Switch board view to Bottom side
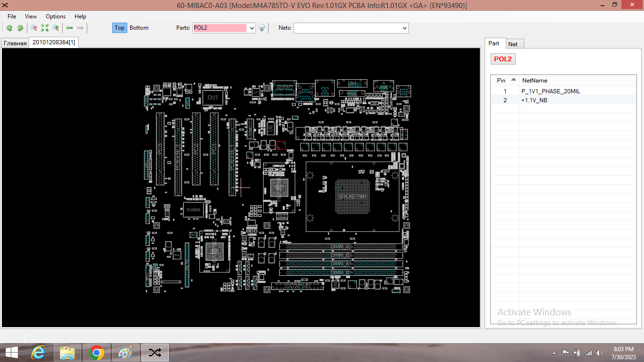The width and height of the screenshot is (644, 362). (x=139, y=28)
